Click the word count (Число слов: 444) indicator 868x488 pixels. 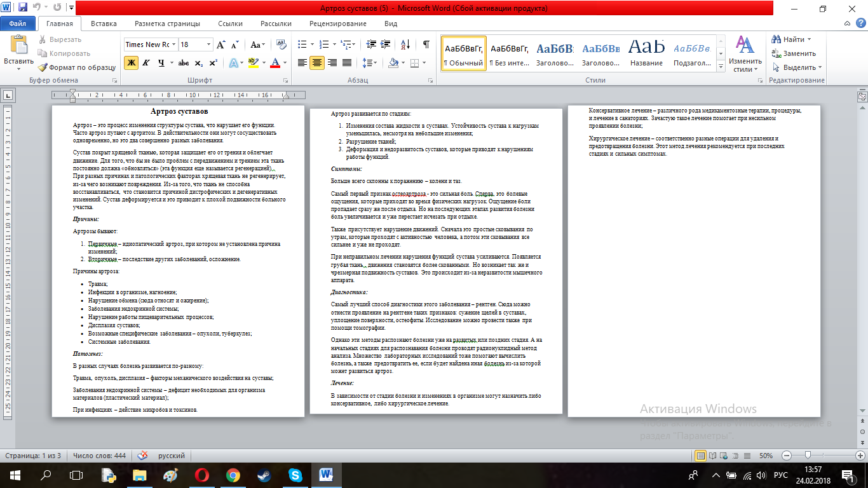tap(99, 456)
